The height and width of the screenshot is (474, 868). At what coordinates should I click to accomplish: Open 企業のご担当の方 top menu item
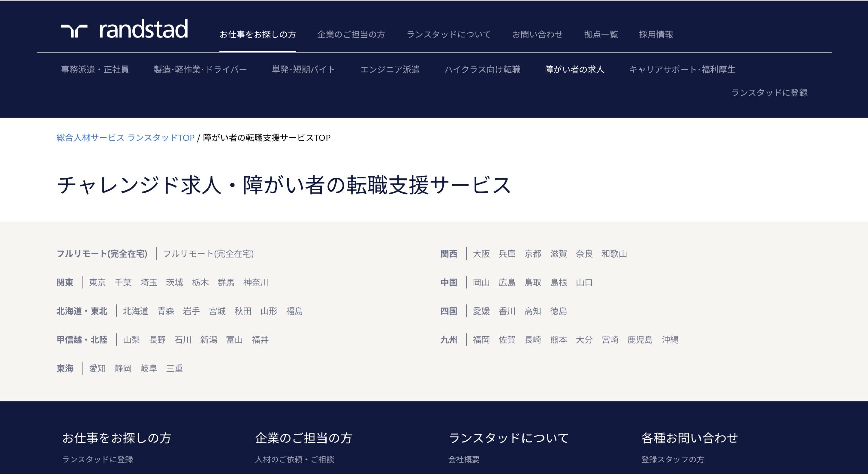coord(351,34)
